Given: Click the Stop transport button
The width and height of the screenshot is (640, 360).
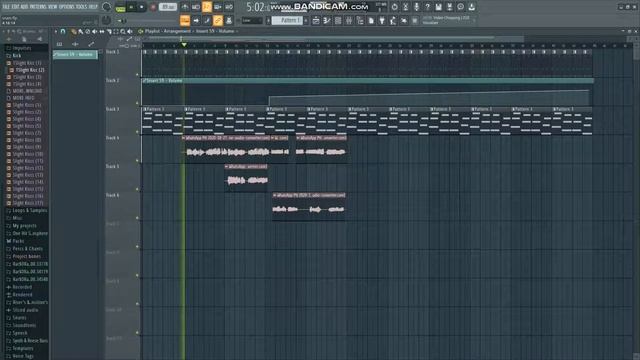Looking at the screenshot, I should coord(142,7).
